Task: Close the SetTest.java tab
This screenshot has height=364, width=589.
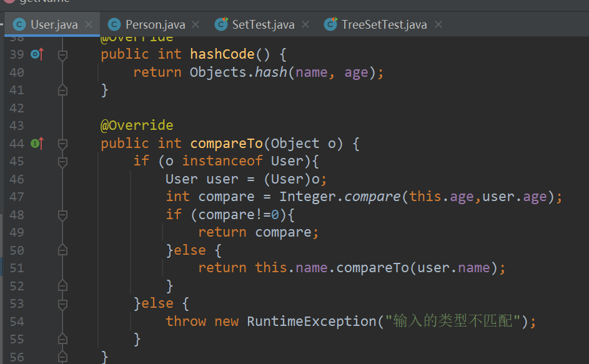Action: tap(305, 24)
